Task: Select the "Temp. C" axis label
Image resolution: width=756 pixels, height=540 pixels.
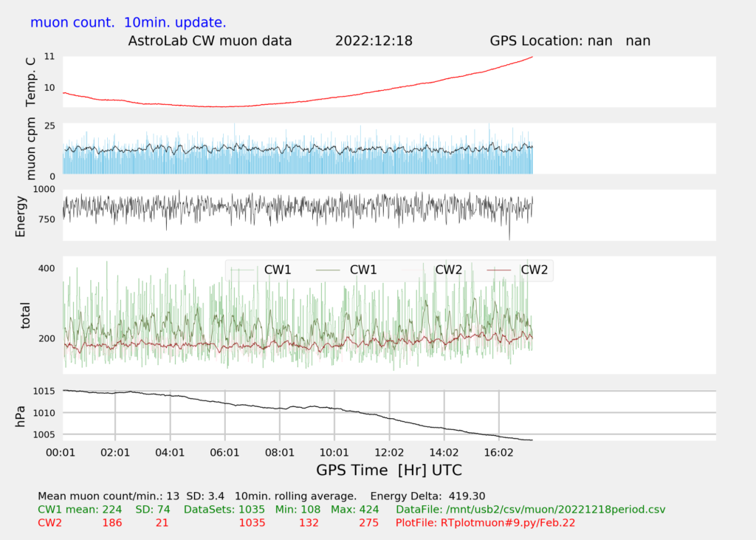Action: click(31, 81)
